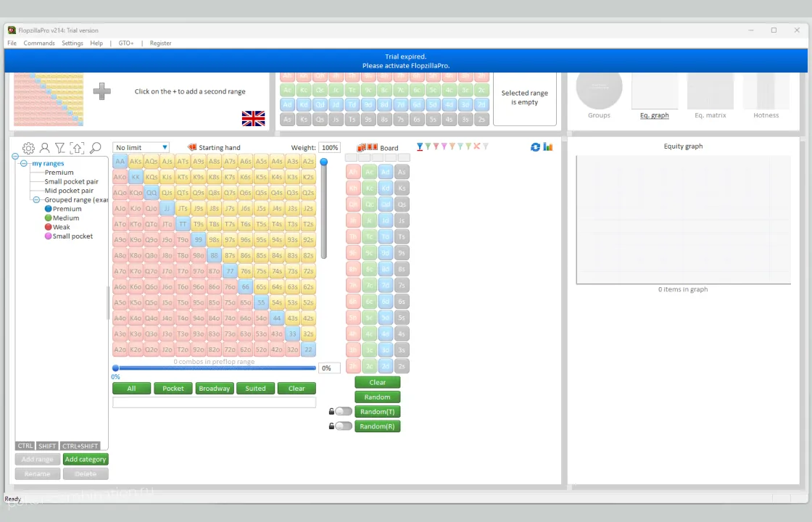Click the export upload arrow icon
812x522 pixels.
[77, 148]
